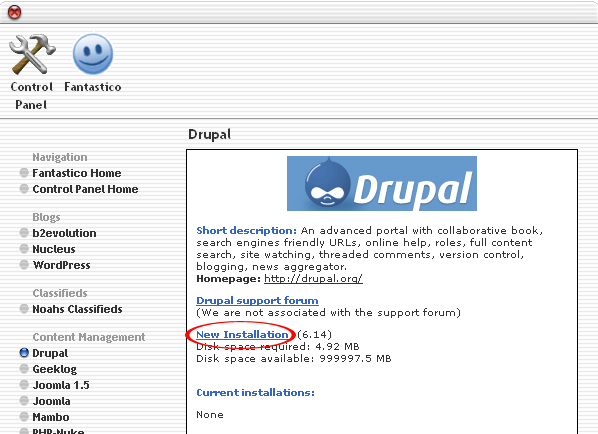This screenshot has height=434, width=598.
Task: Open the Nucleus blog installer
Action: 54,249
